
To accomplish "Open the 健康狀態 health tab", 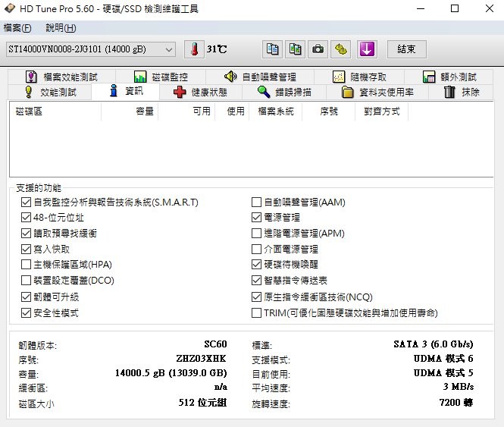I will (200, 93).
